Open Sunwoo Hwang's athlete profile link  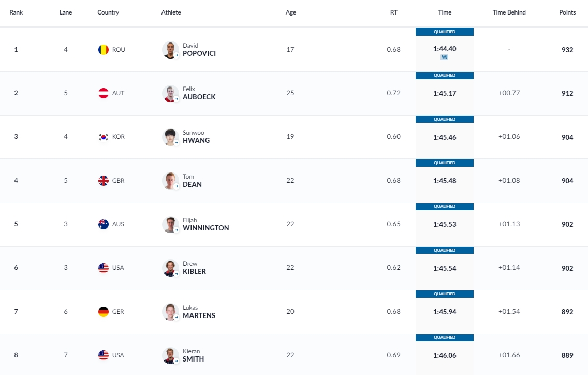pyautogui.click(x=196, y=140)
